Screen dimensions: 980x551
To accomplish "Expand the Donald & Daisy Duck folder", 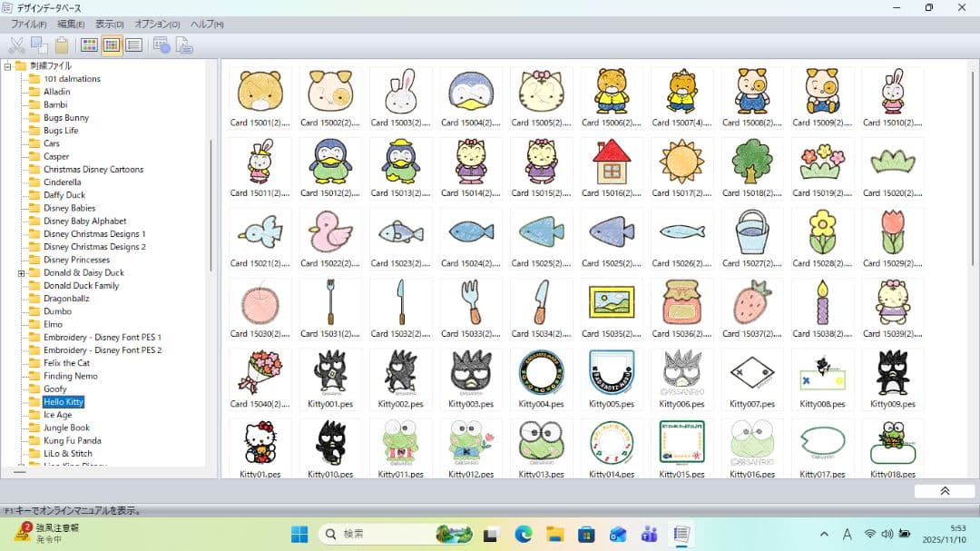I will tap(21, 273).
